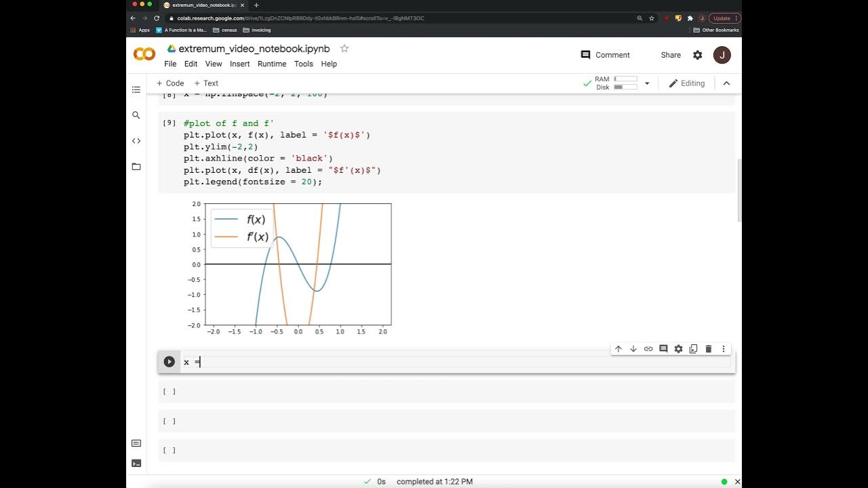Click the Comment button

[606, 55]
